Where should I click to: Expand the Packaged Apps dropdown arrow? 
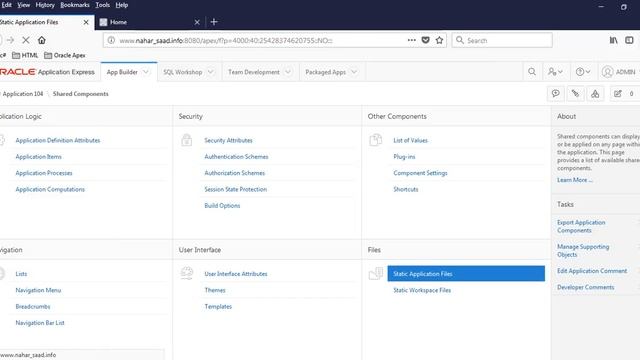pyautogui.click(x=354, y=72)
